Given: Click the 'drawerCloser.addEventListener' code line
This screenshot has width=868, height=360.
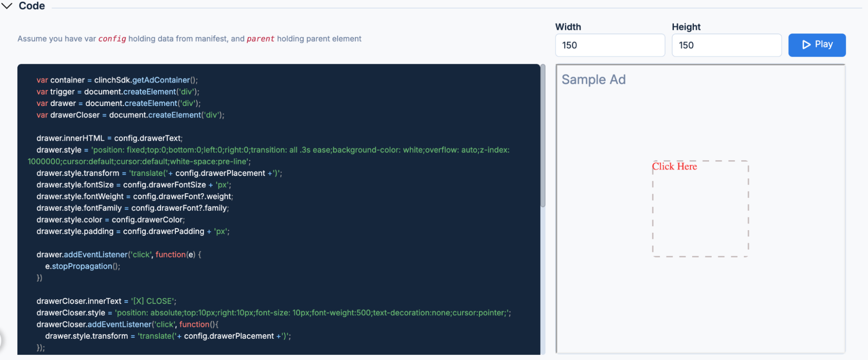Looking at the screenshot, I should 127,324.
